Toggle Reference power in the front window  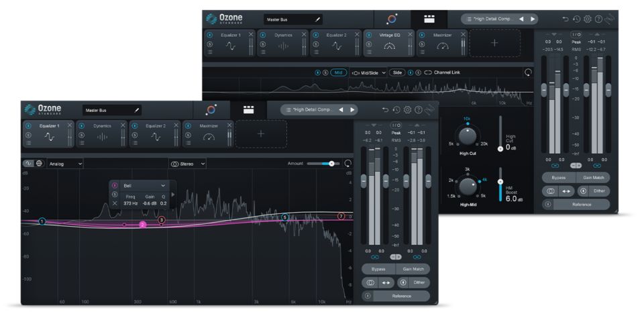368,296
